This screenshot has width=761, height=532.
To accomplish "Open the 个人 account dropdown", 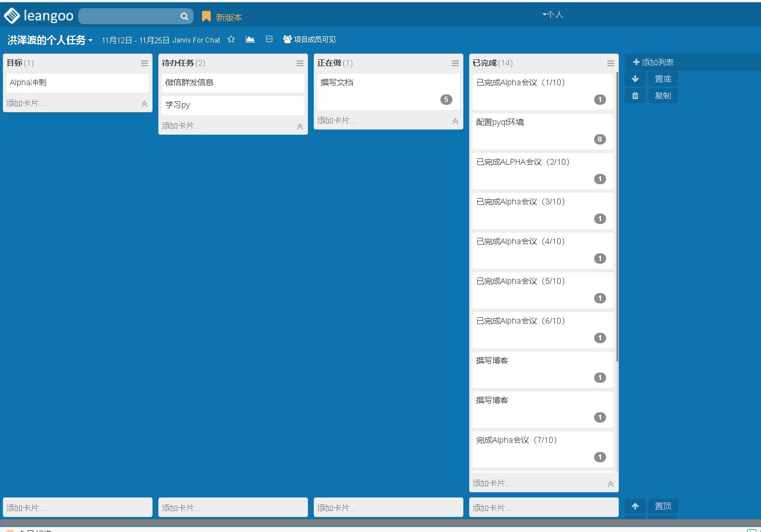I will point(553,14).
